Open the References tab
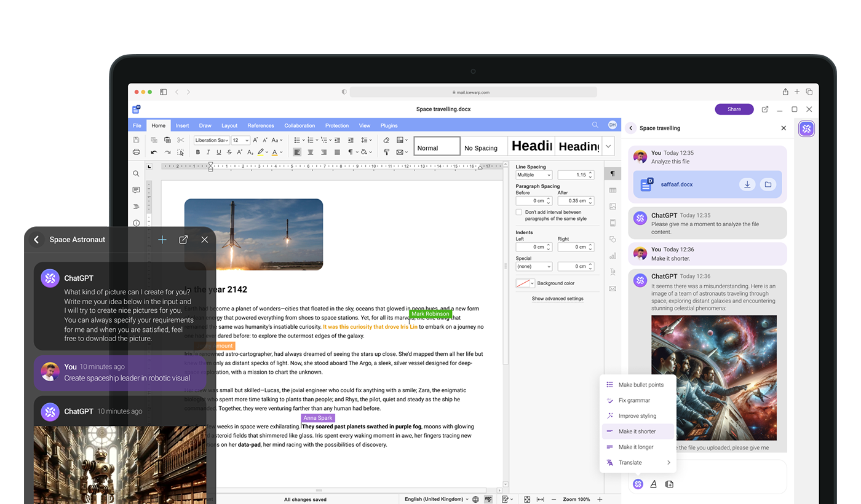 (261, 125)
